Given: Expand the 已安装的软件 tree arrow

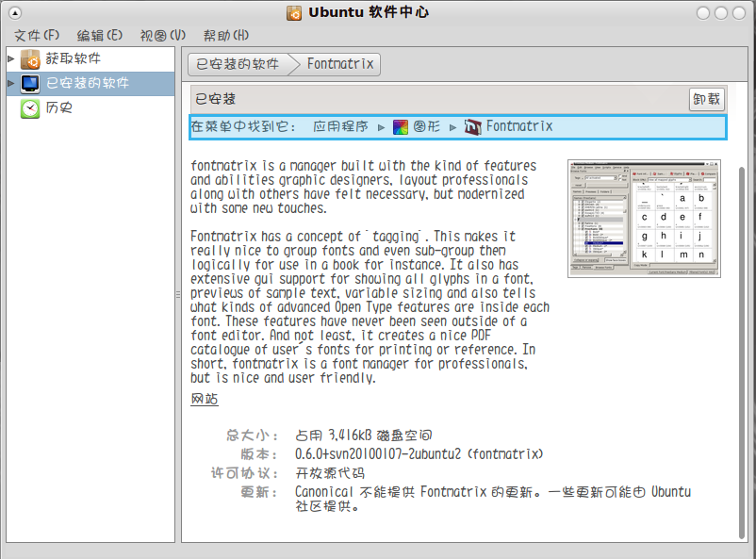Looking at the screenshot, I should click(11, 84).
